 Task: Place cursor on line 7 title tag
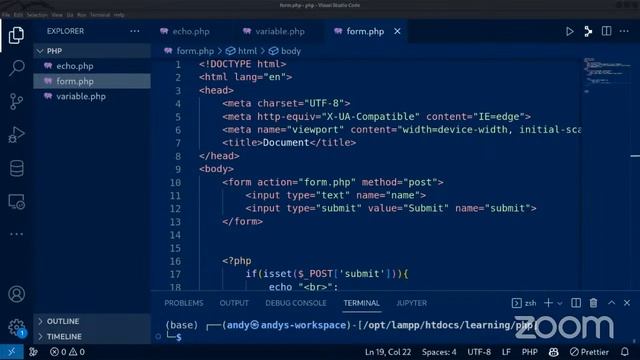pos(289,143)
